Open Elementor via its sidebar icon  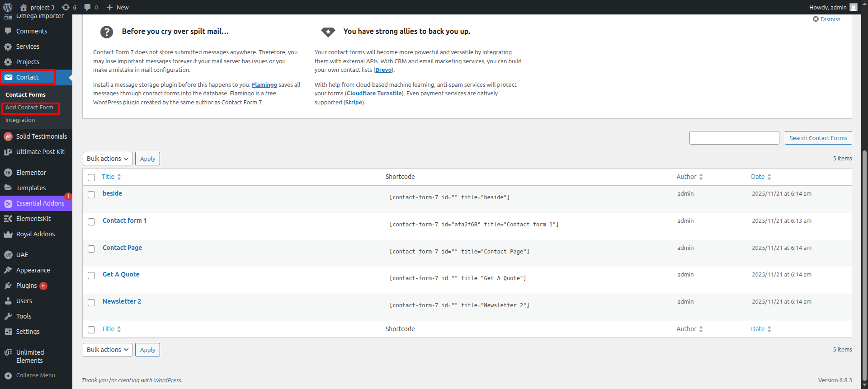click(x=8, y=173)
